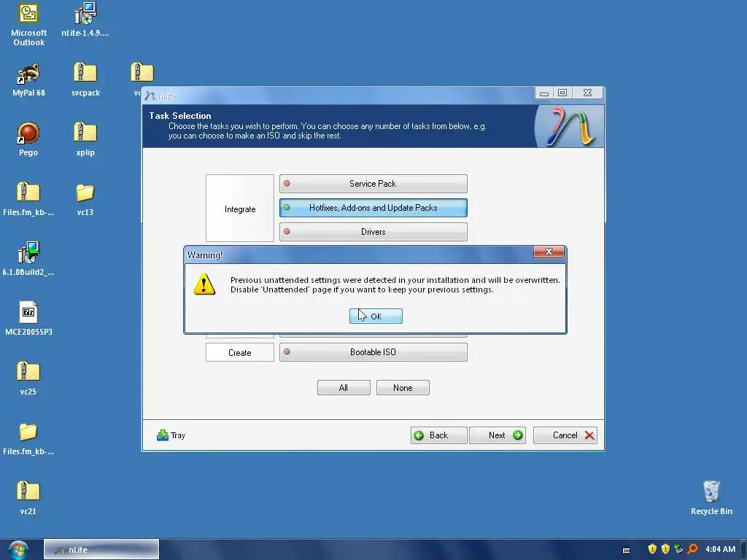Select the 6.1.0Build2 installer icon

click(x=28, y=259)
